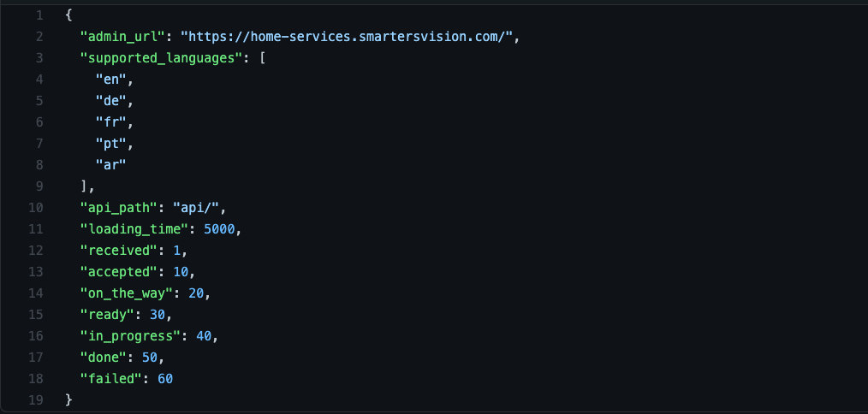Click the "pt" language entry

click(x=110, y=144)
